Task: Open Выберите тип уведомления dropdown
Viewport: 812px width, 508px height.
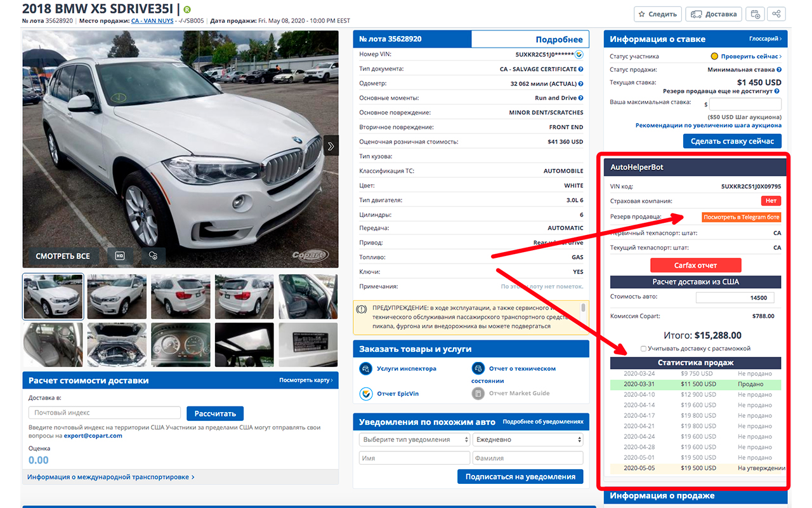Action: click(414, 439)
